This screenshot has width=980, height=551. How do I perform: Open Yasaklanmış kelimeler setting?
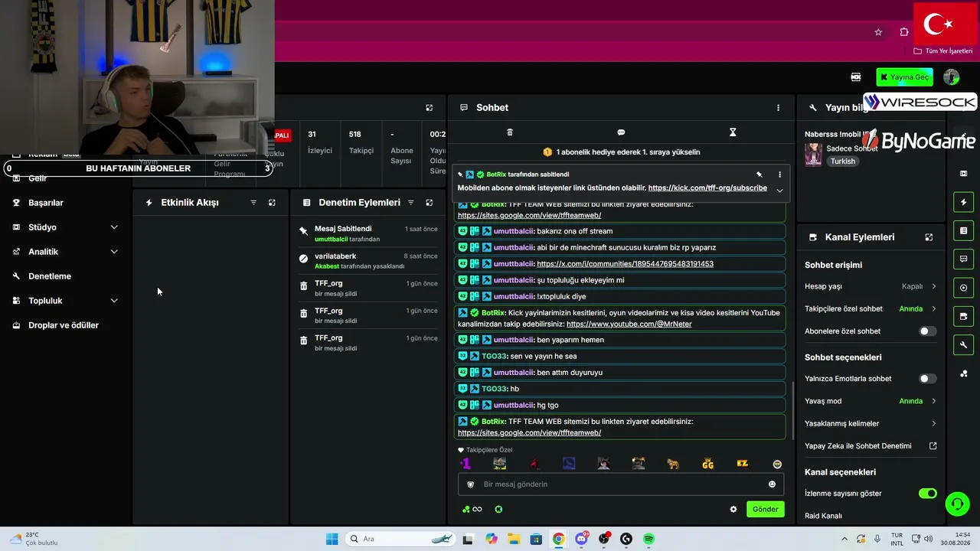[x=871, y=423]
